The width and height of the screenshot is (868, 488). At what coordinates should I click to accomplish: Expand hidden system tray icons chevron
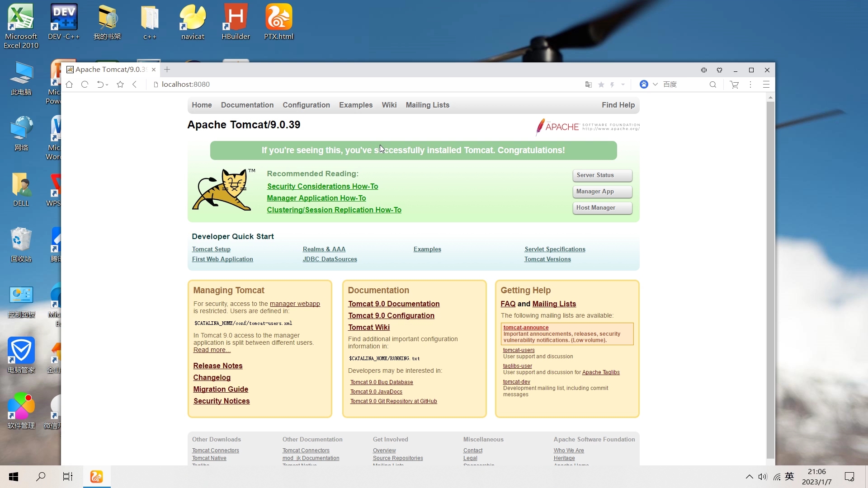749,477
